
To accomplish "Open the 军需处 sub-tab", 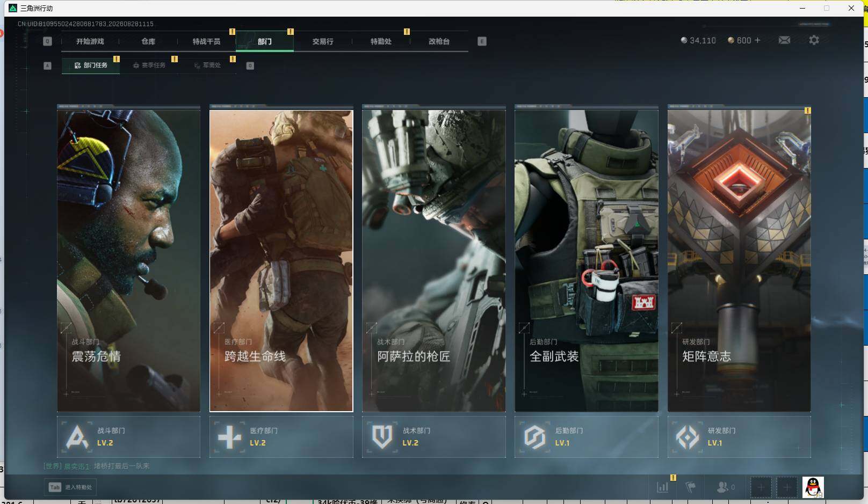I will click(207, 65).
